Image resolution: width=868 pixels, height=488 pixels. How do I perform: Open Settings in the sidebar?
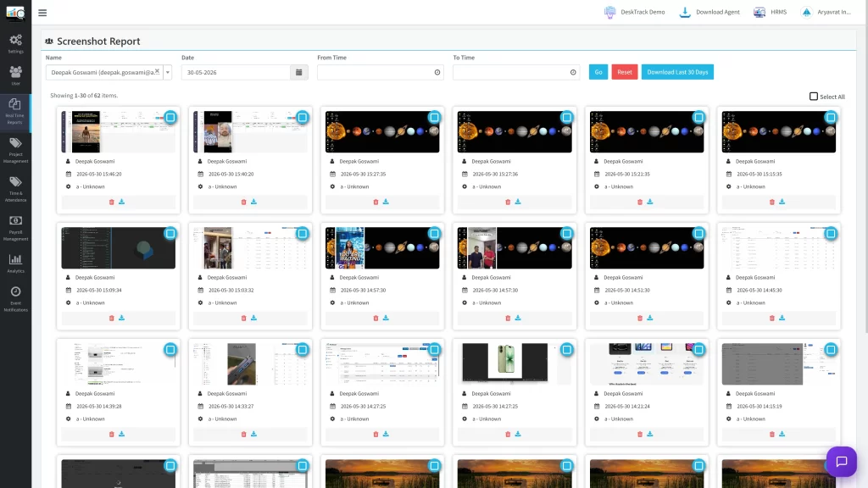15,44
